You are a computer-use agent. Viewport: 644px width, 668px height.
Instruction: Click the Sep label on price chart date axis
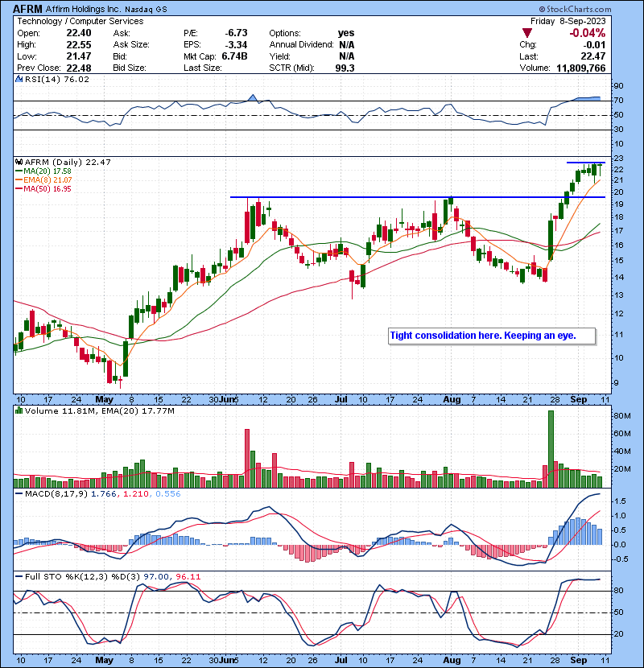click(578, 400)
